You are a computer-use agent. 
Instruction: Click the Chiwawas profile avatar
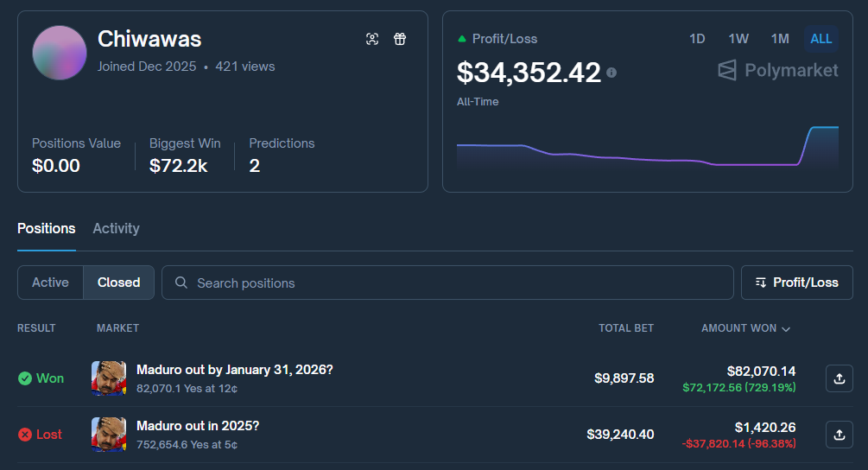click(x=60, y=53)
